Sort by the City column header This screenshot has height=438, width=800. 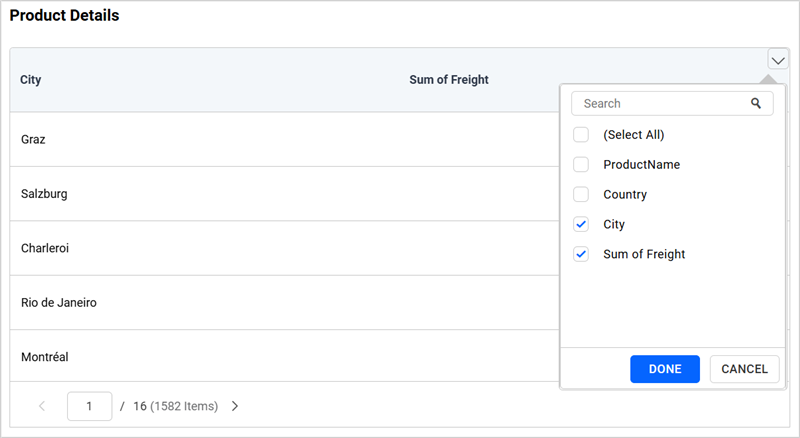[31, 79]
